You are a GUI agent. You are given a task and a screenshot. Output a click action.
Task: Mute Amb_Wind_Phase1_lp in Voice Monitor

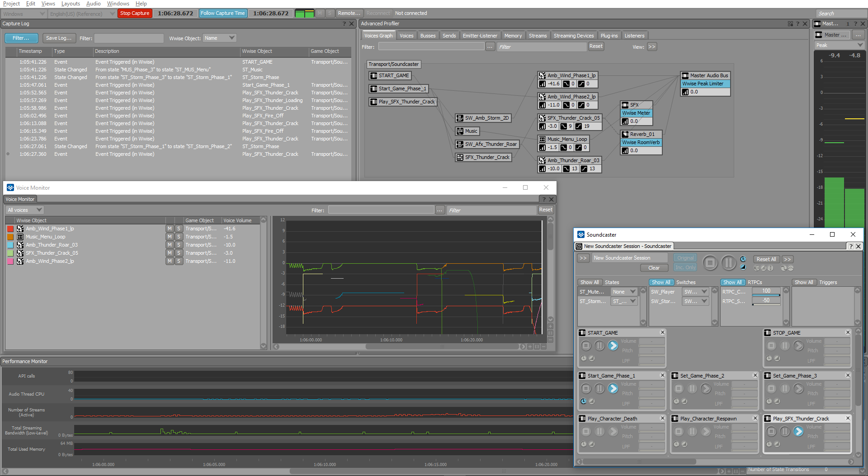[x=170, y=229]
